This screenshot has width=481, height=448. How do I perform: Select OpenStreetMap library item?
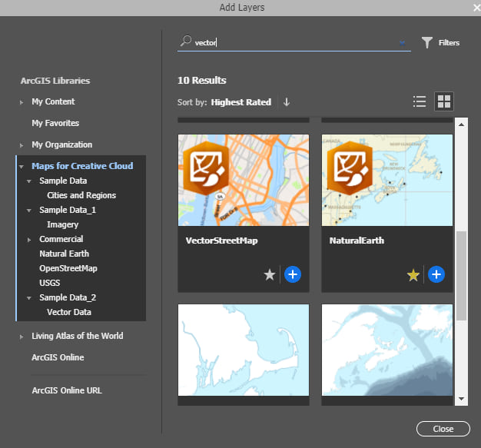coord(68,268)
